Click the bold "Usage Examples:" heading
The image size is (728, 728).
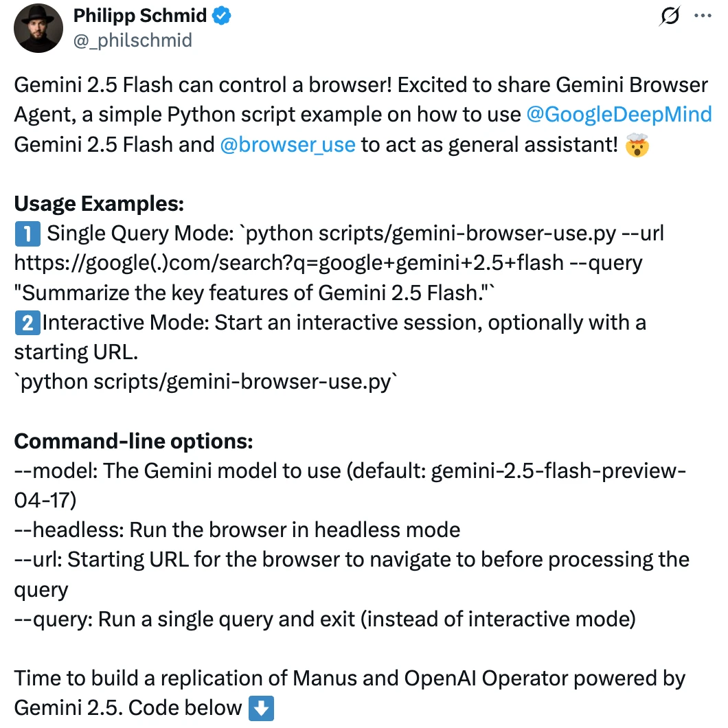tap(99, 204)
